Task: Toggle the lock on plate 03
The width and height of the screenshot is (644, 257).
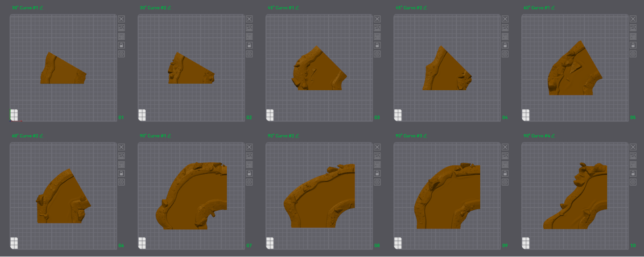Action: [377, 45]
